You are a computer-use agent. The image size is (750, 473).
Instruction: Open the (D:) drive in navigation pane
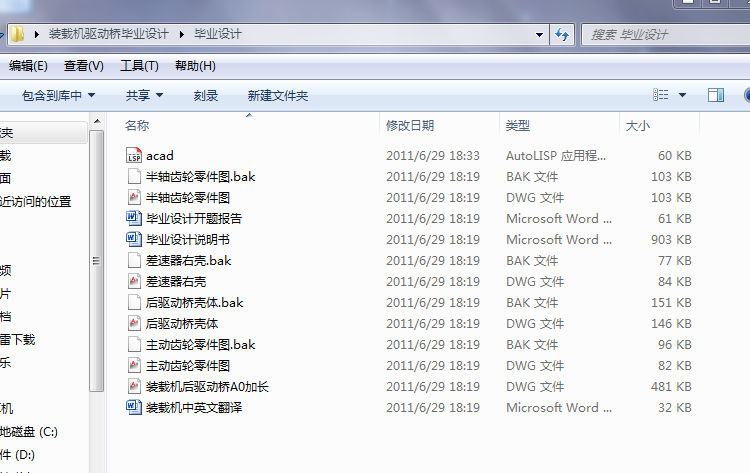18,454
